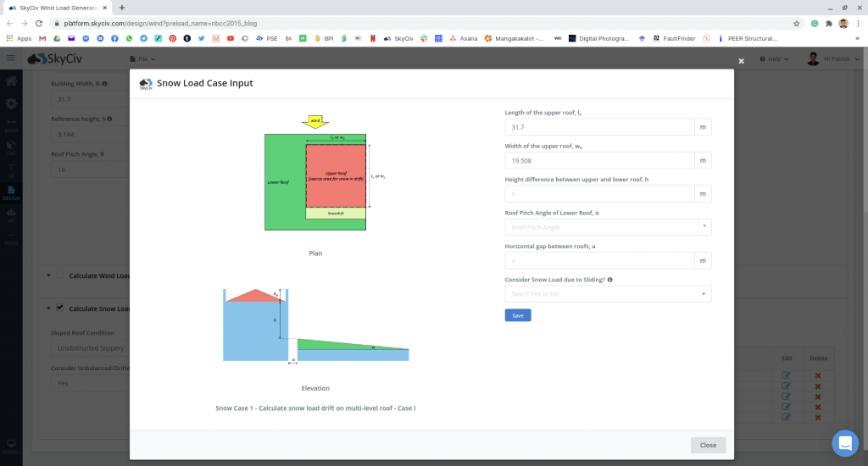Screen dimensions: 868x466
Task: Expand the Sloped Roof Condition dropdown
Action: (89, 348)
